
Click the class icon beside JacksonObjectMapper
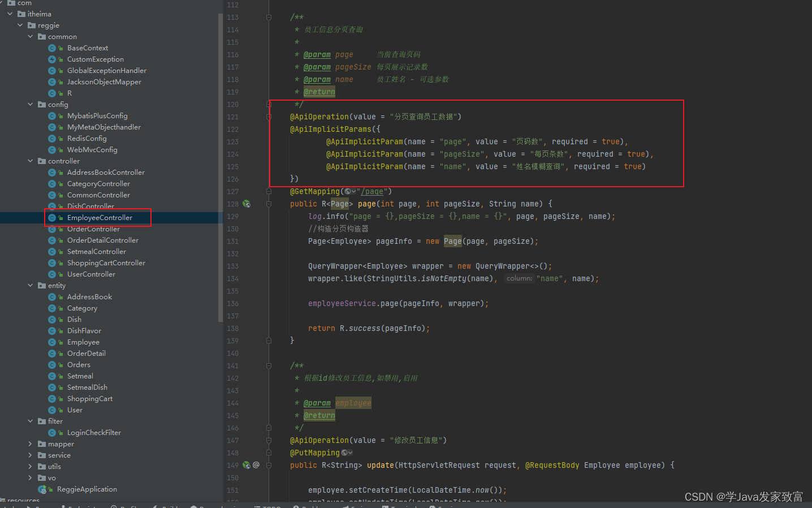pos(52,82)
